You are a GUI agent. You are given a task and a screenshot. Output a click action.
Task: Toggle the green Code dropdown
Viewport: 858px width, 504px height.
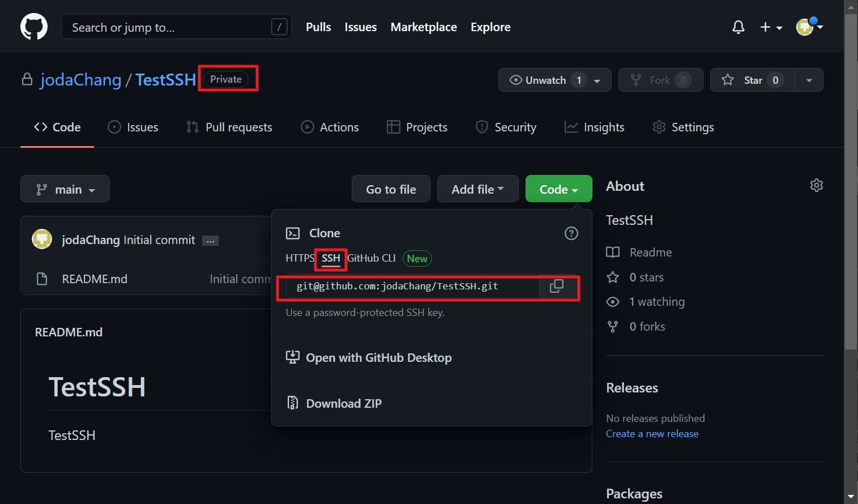click(x=558, y=189)
